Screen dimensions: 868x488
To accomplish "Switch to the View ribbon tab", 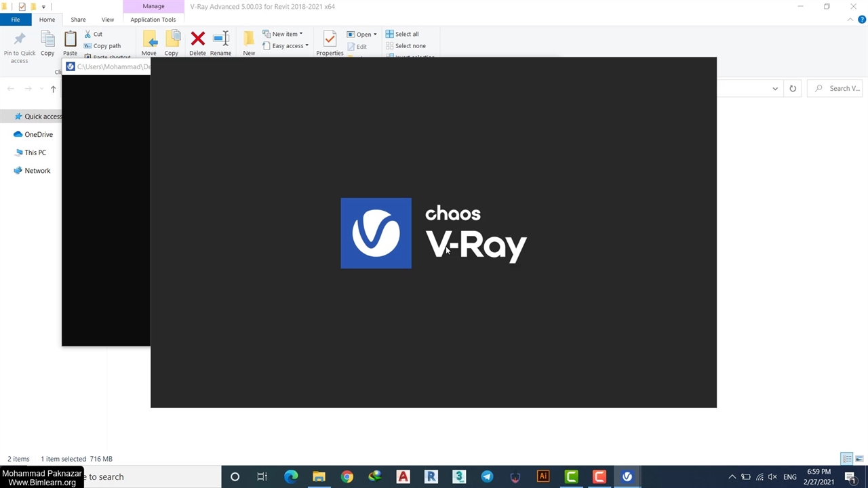I will click(107, 20).
